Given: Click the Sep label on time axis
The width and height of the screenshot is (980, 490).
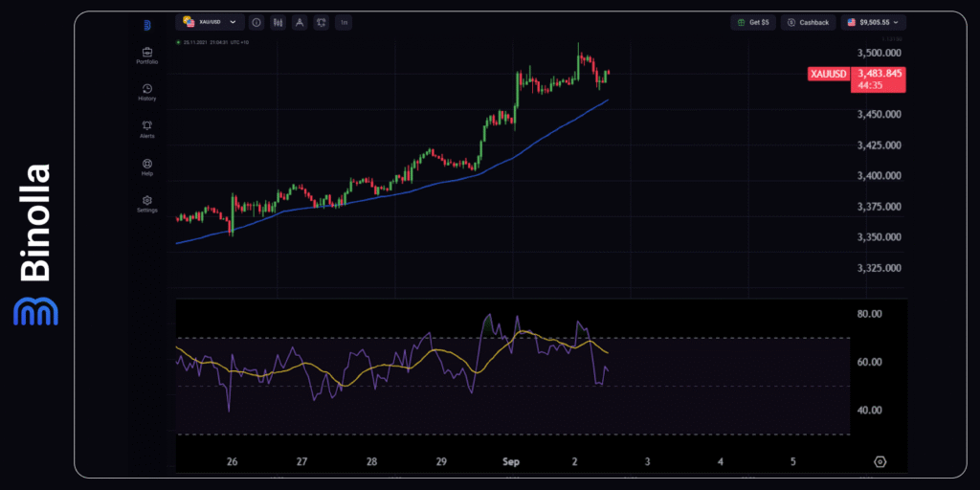Looking at the screenshot, I should (x=511, y=461).
